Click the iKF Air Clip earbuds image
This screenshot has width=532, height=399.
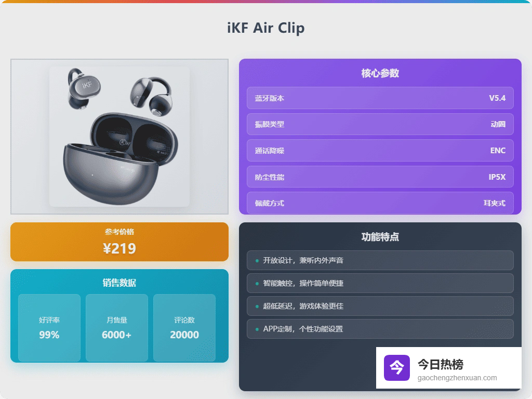click(119, 136)
